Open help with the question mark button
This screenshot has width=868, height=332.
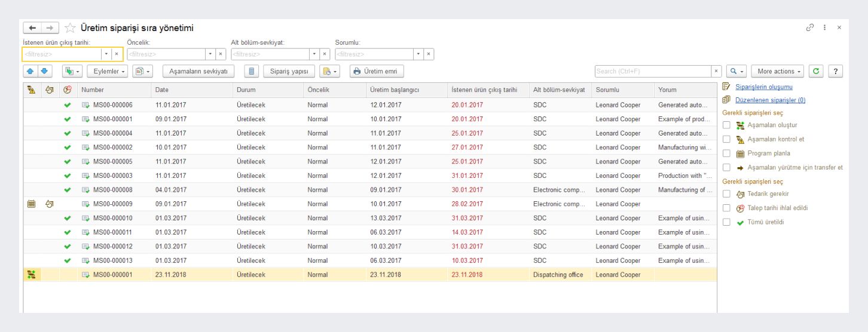click(x=835, y=71)
